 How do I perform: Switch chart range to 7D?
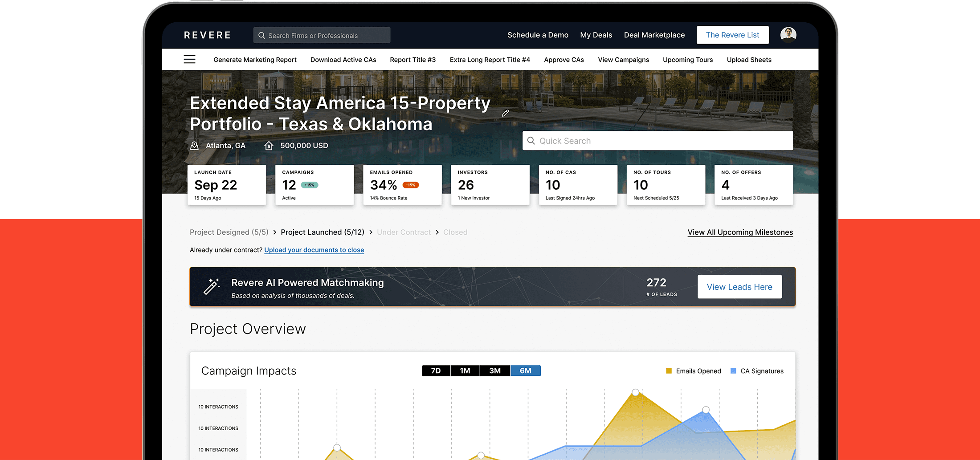tap(436, 370)
